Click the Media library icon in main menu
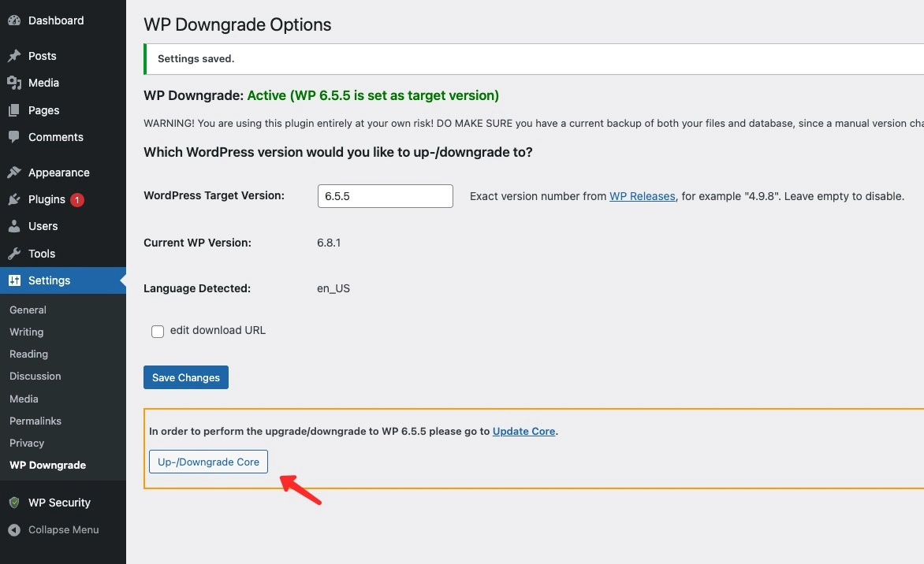Viewport: 924px width, 564px height. click(x=14, y=83)
